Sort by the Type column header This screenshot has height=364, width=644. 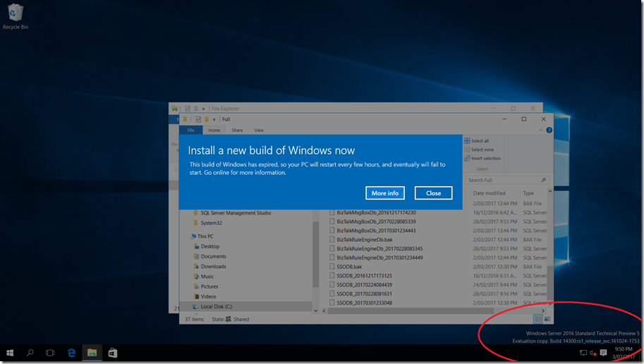click(528, 193)
